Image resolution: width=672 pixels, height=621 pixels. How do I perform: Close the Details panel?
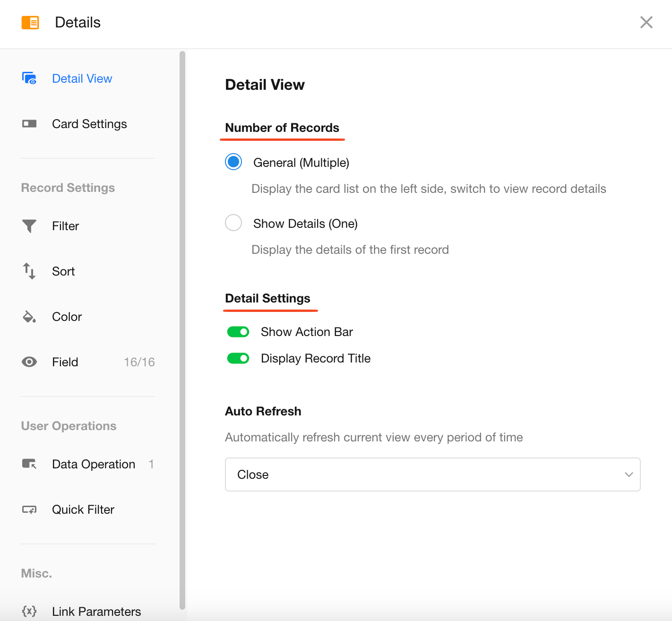tap(646, 22)
